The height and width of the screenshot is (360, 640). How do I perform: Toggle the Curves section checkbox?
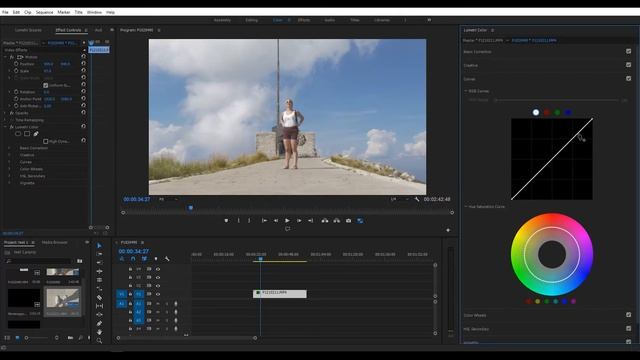[x=629, y=78]
